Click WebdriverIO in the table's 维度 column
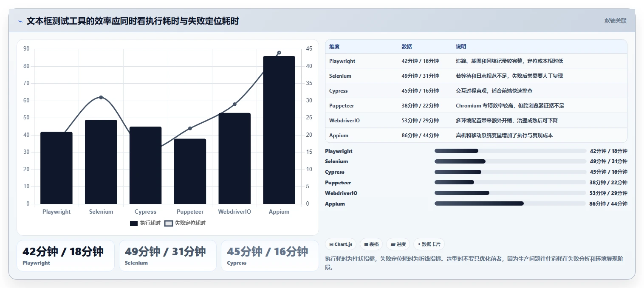 [x=345, y=121]
